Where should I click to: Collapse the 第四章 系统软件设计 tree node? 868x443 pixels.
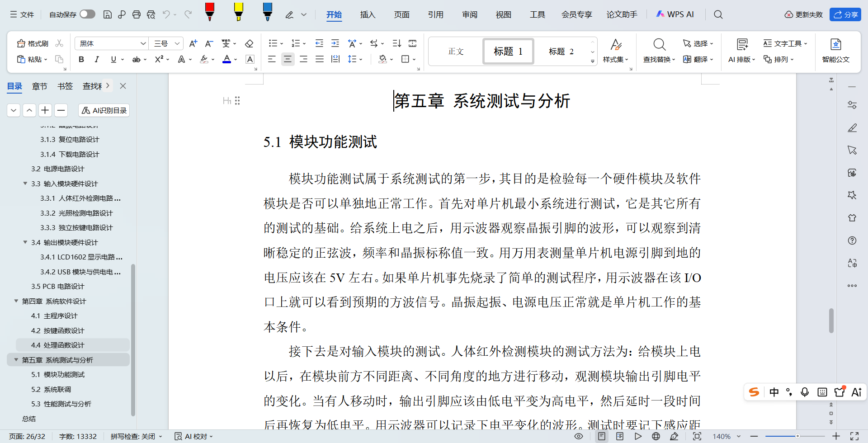tap(16, 301)
